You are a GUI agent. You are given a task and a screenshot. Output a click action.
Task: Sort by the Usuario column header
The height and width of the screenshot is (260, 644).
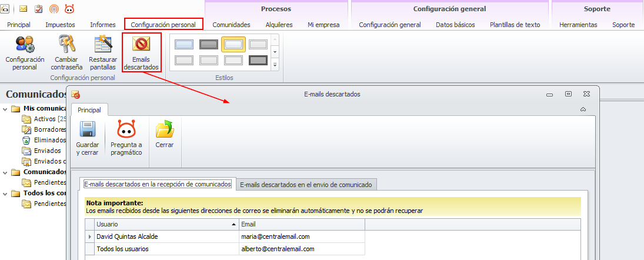click(x=167, y=224)
